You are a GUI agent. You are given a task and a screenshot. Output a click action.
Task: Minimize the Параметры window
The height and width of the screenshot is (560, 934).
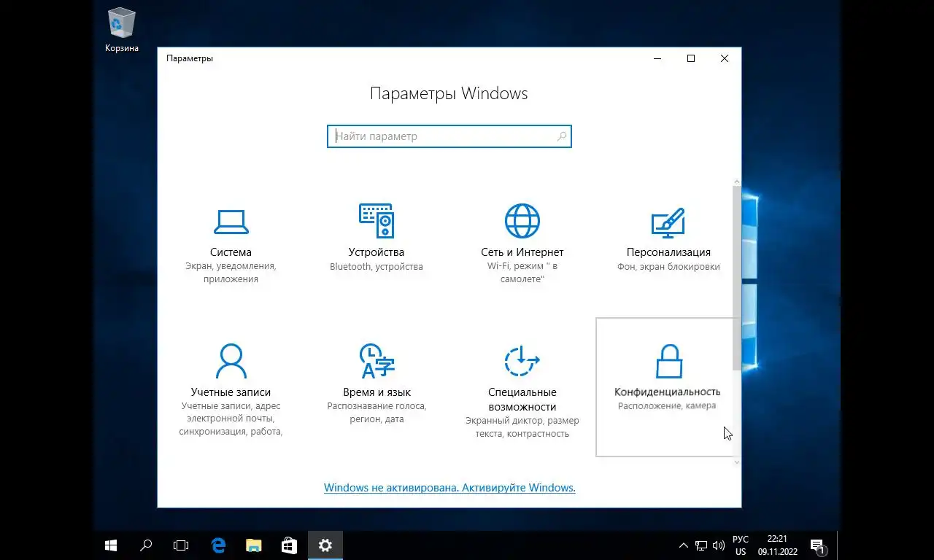(657, 58)
